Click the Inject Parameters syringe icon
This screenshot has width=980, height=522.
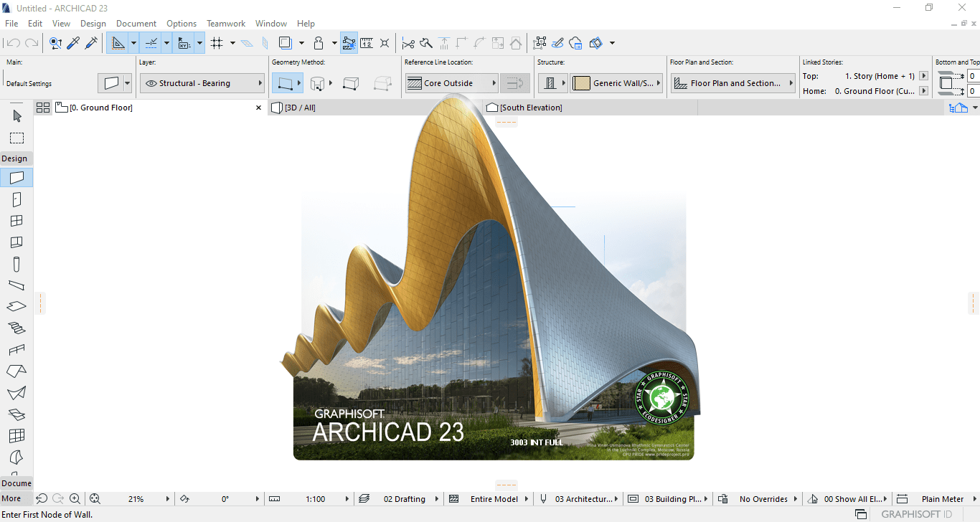[91, 43]
